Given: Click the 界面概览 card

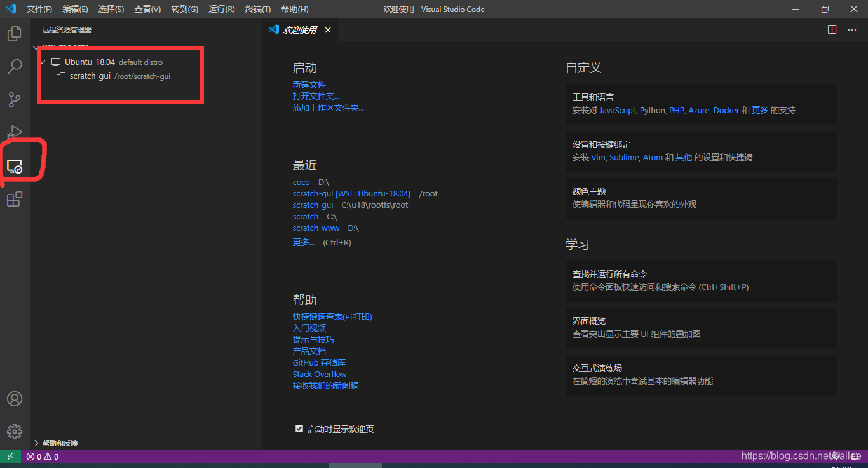Looking at the screenshot, I should point(702,327).
